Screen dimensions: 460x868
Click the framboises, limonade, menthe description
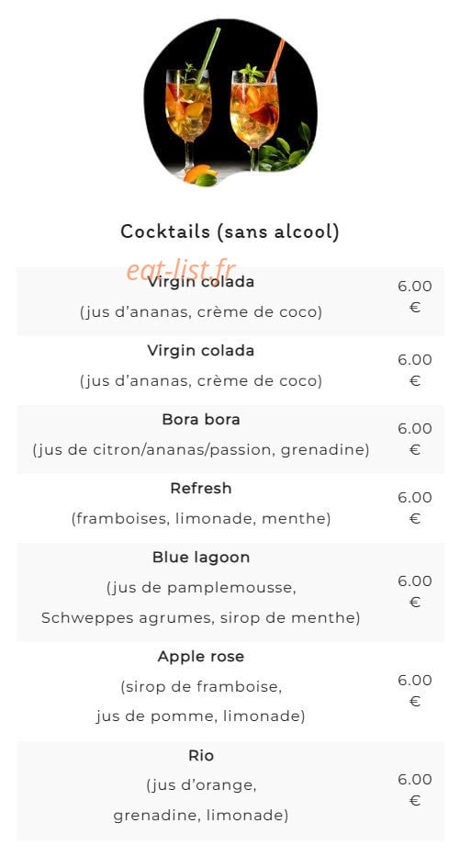[x=201, y=519]
